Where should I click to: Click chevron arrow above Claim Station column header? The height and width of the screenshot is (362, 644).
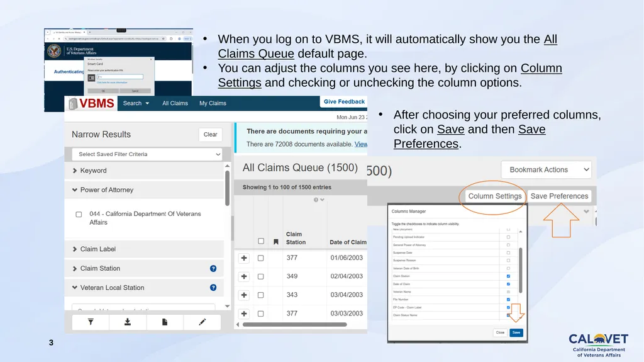[x=323, y=200]
